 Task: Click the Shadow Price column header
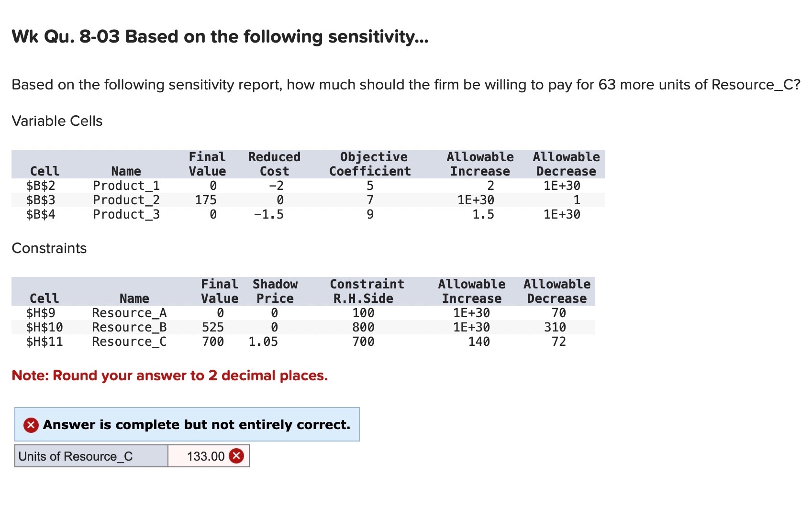(x=275, y=291)
